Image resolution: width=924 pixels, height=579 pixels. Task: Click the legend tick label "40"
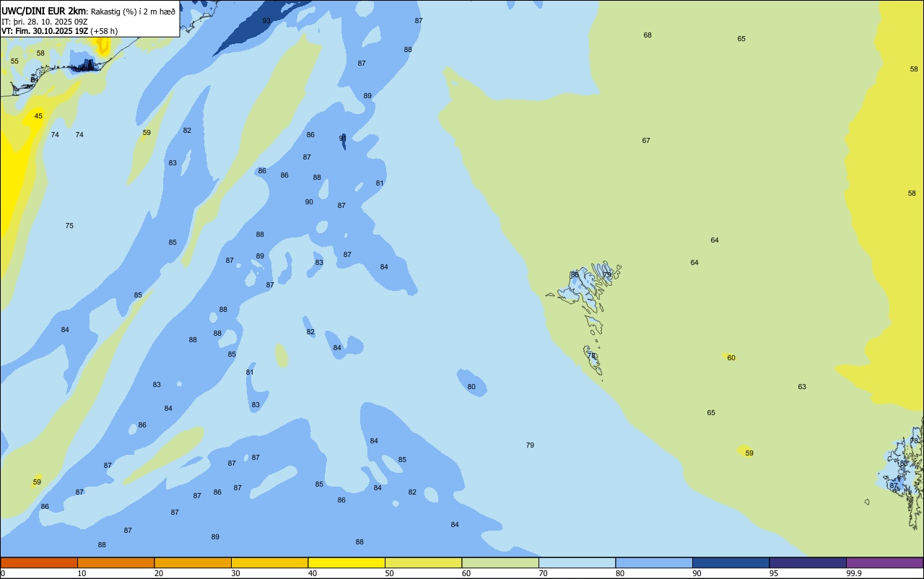click(x=313, y=573)
